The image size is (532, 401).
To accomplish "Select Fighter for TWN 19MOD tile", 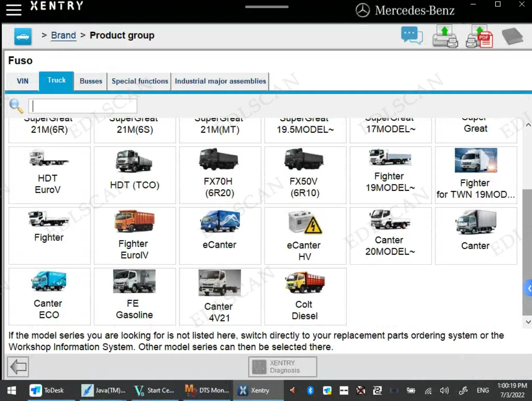I will [x=476, y=175].
